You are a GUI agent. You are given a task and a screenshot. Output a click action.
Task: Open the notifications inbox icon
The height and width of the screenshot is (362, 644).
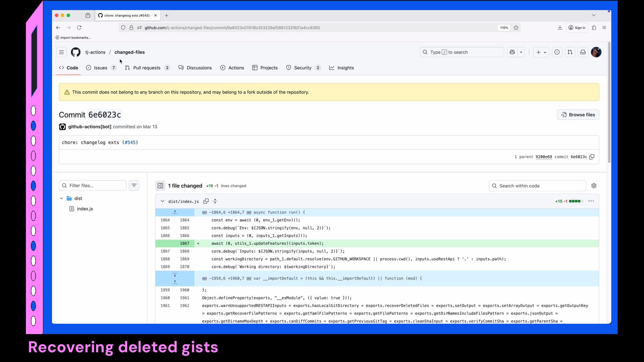coord(583,52)
